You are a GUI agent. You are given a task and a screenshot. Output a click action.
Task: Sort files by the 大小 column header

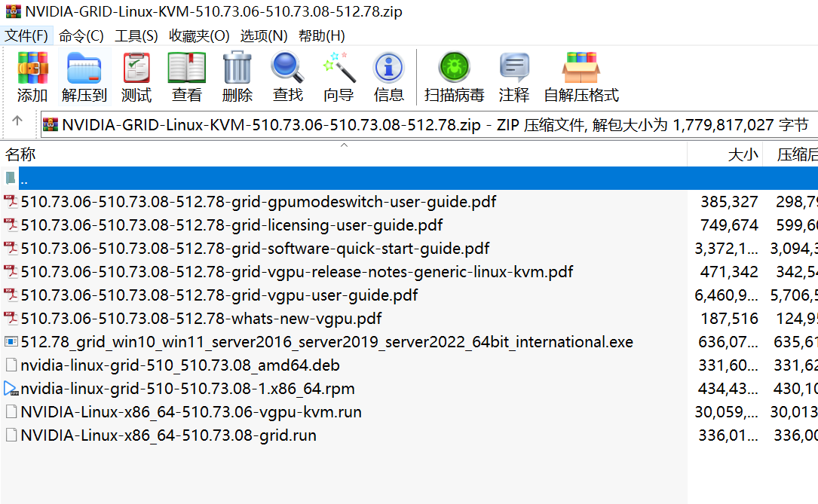tap(743, 155)
